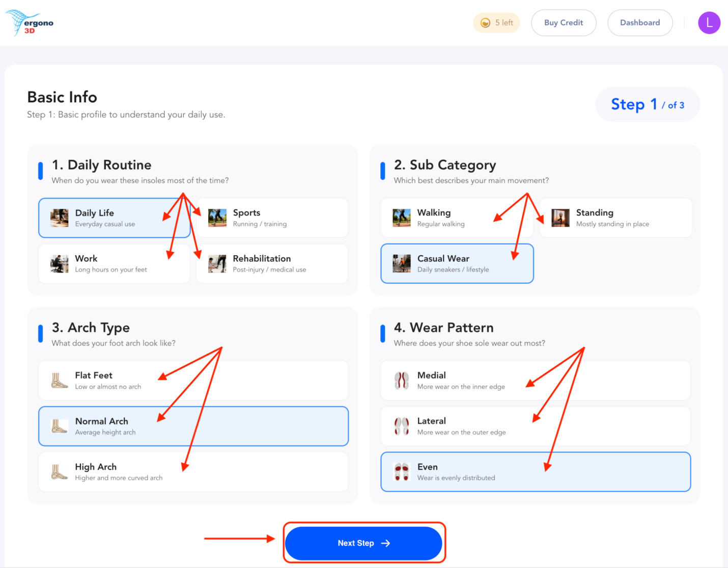Click the Lateral wear footprint icon

click(402, 426)
